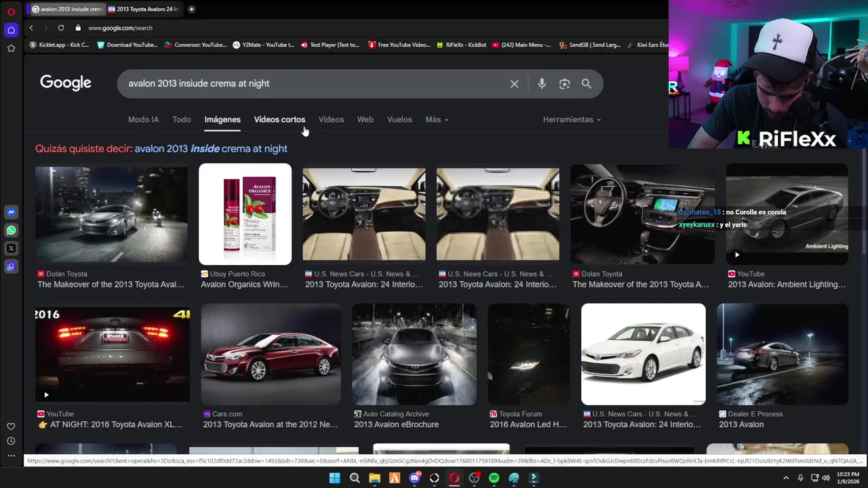This screenshot has height=488, width=868.
Task: Open the Avalon Organics Wrinkle Therapy image
Action: pyautogui.click(x=245, y=214)
